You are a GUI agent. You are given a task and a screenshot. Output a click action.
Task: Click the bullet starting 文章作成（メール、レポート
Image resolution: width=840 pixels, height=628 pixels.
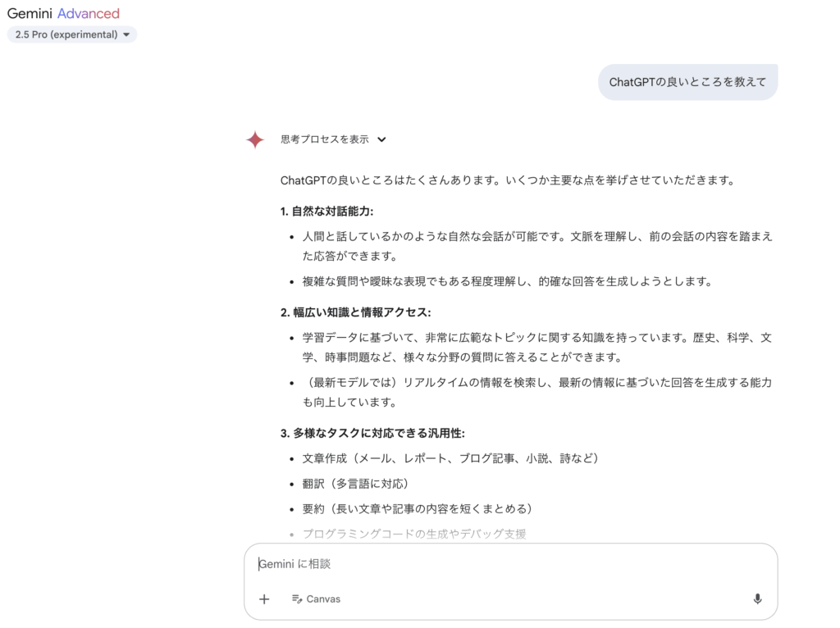coord(451,458)
